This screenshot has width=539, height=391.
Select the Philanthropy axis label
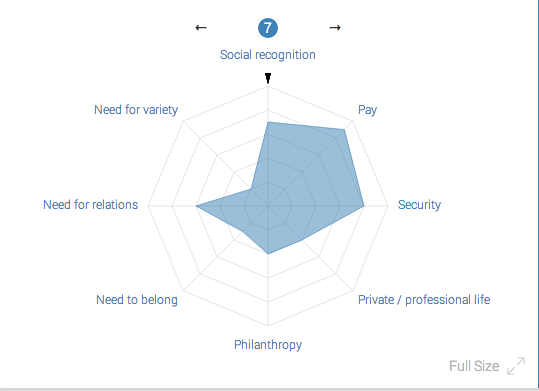pyautogui.click(x=268, y=345)
